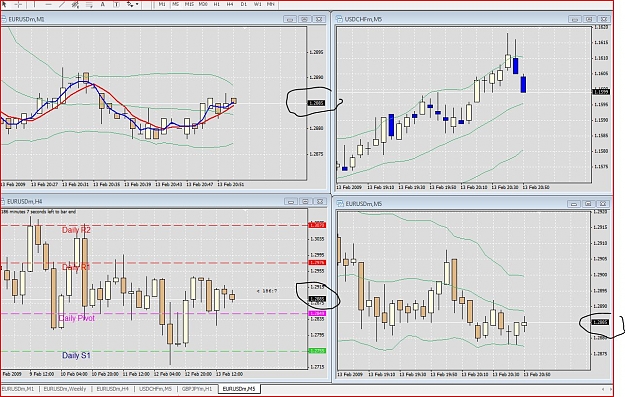Click '13 Feb 20:27' on EURUSDm,M1 axis

pyautogui.click(x=44, y=185)
